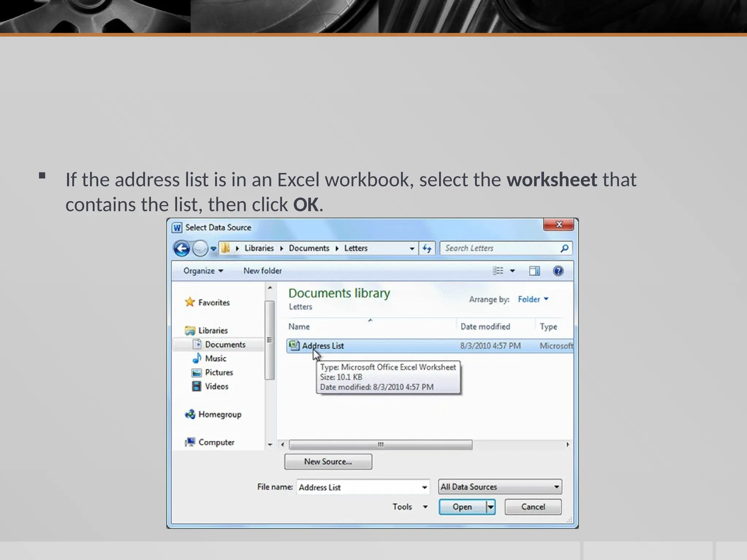The height and width of the screenshot is (560, 747).
Task: Click the navigation pane vertical scrollbar thumb
Action: 270,340
